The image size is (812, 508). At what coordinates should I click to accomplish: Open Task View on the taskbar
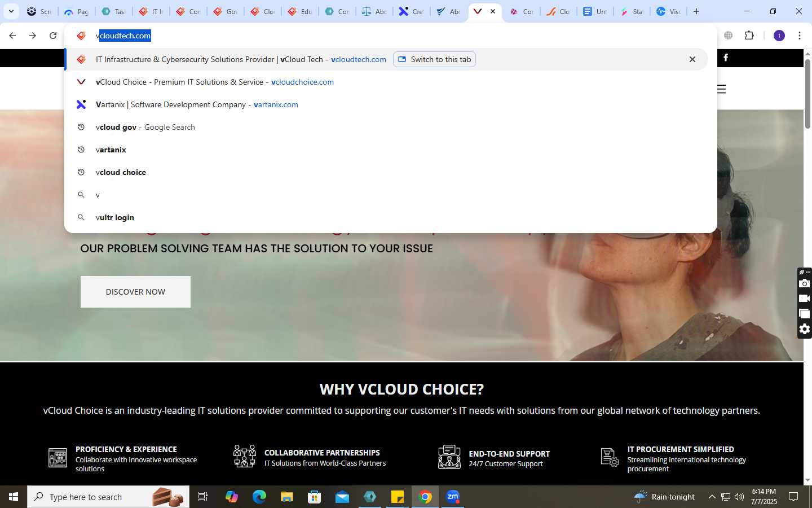pyautogui.click(x=203, y=497)
